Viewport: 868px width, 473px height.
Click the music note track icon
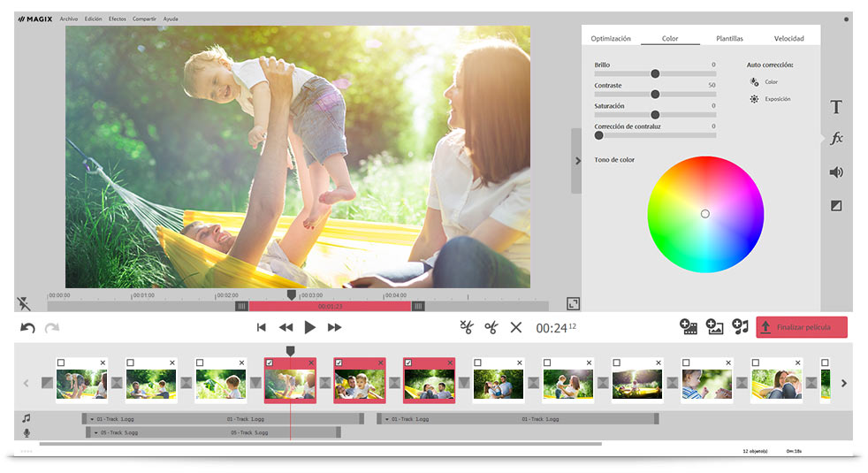tap(26, 418)
